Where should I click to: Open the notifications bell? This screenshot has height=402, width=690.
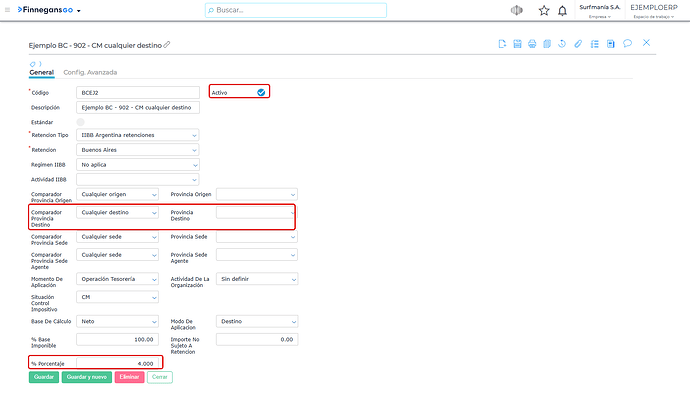coord(562,11)
